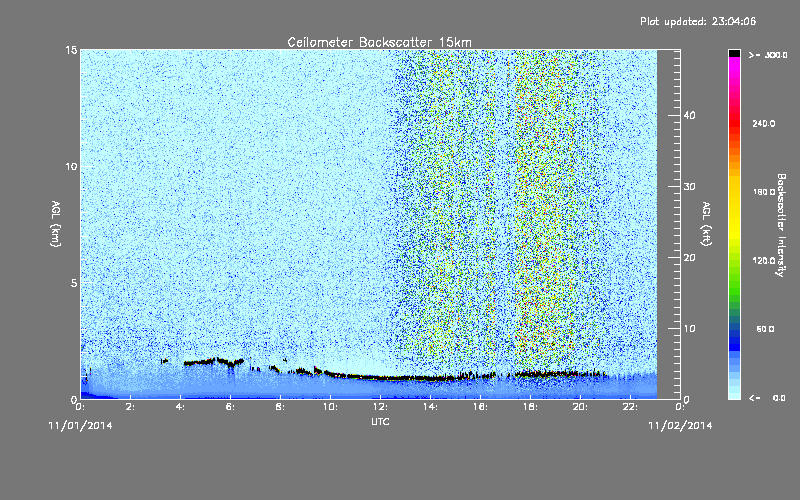Click the "14:" hour tick label
Screen dimensions: 800x500
[x=430, y=407]
